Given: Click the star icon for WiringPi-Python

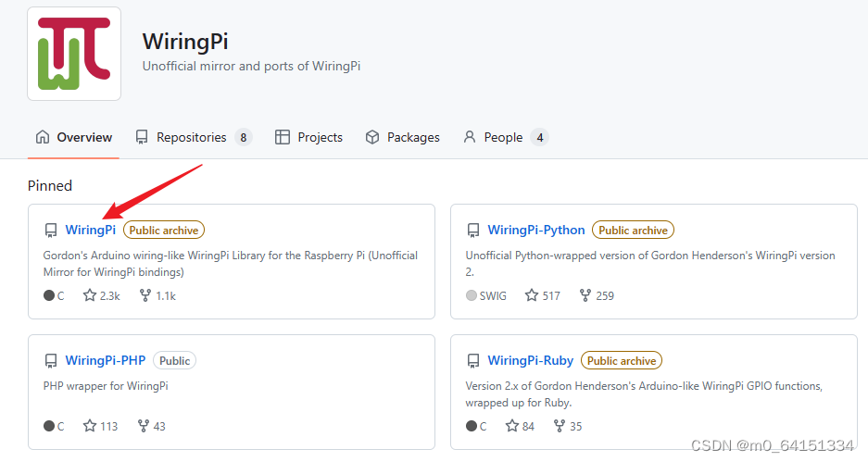Looking at the screenshot, I should coord(532,295).
